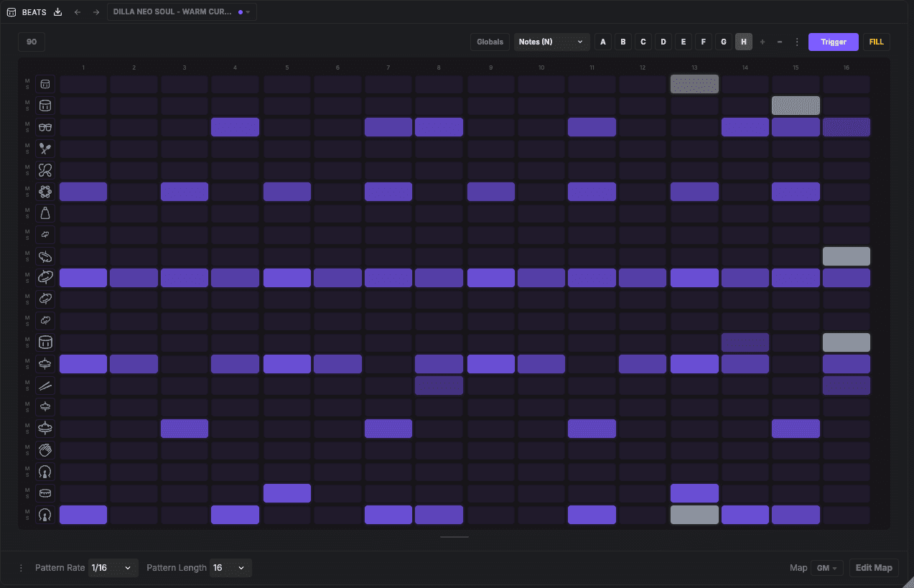Select the small tom icon in the first row
The width and height of the screenshot is (914, 588).
(45, 84)
